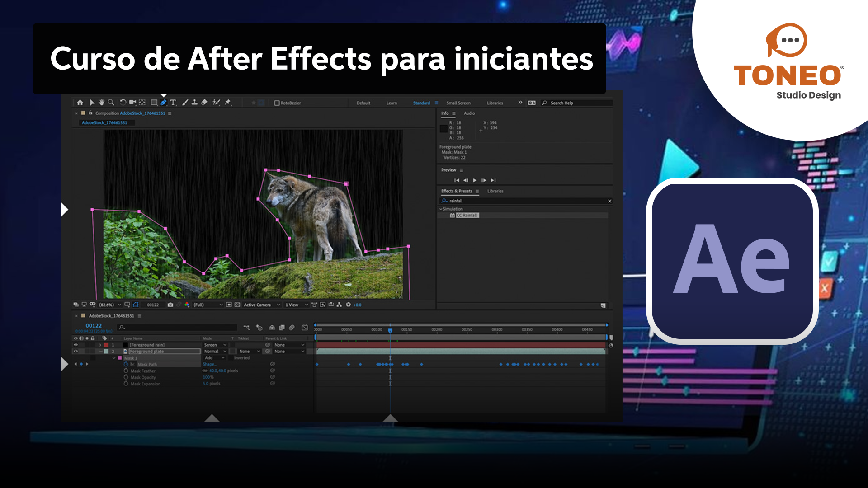The width and height of the screenshot is (868, 488).
Task: Toggle the Mask Feather stopwatch
Action: [x=126, y=371]
